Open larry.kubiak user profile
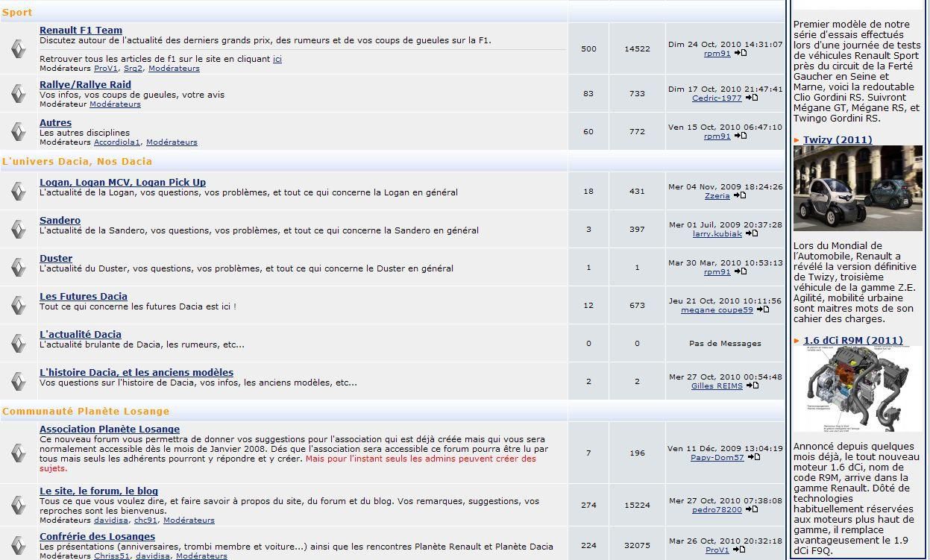 [x=717, y=234]
